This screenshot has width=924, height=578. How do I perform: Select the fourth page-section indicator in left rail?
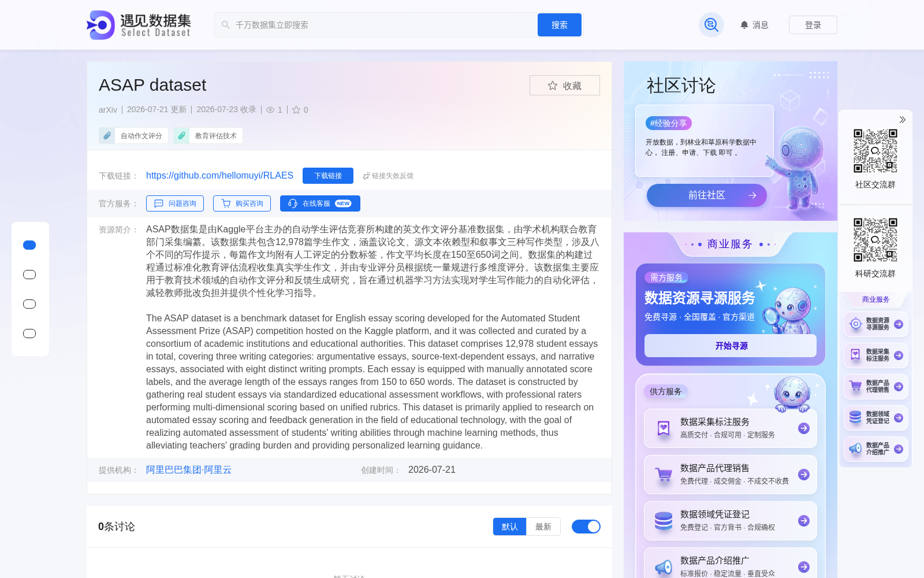coord(29,334)
